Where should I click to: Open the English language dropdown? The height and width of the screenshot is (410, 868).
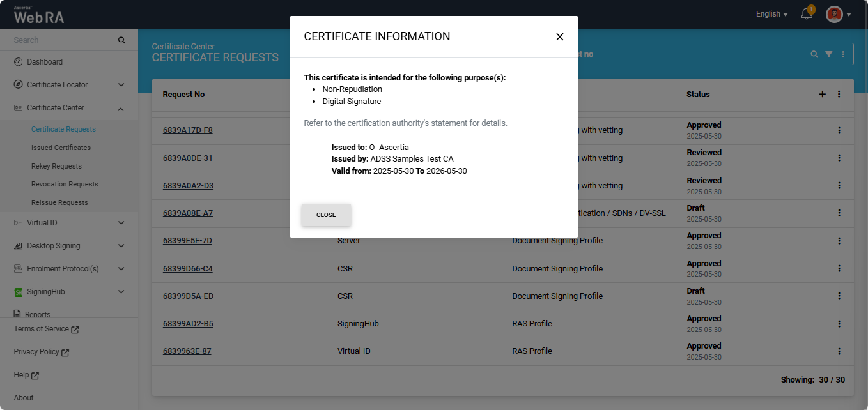tap(771, 14)
